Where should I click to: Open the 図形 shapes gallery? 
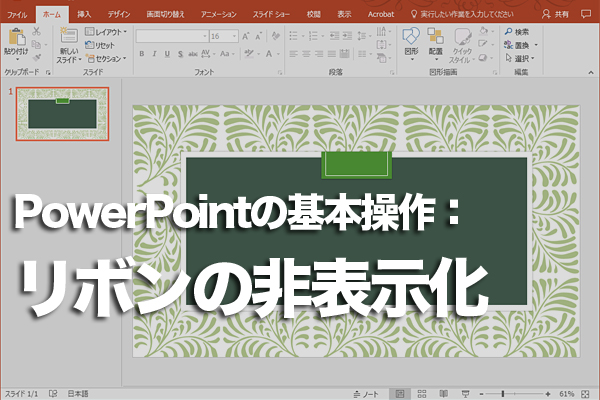click(x=411, y=44)
